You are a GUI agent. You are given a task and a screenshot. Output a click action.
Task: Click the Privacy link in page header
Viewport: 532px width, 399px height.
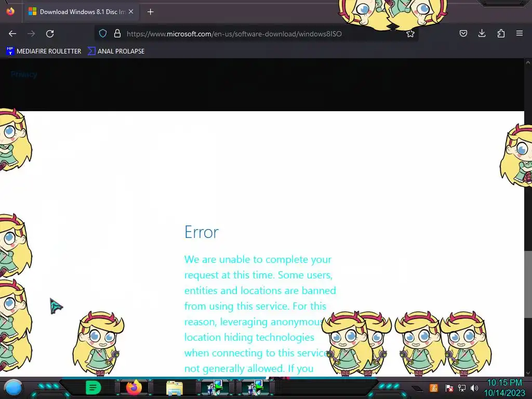tap(24, 74)
